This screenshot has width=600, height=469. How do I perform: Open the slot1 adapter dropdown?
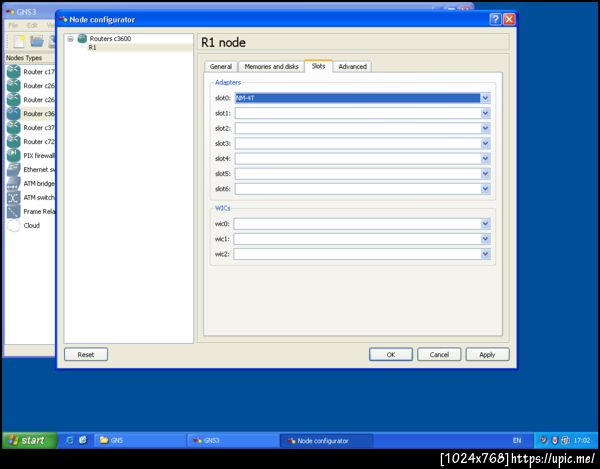coord(485,113)
